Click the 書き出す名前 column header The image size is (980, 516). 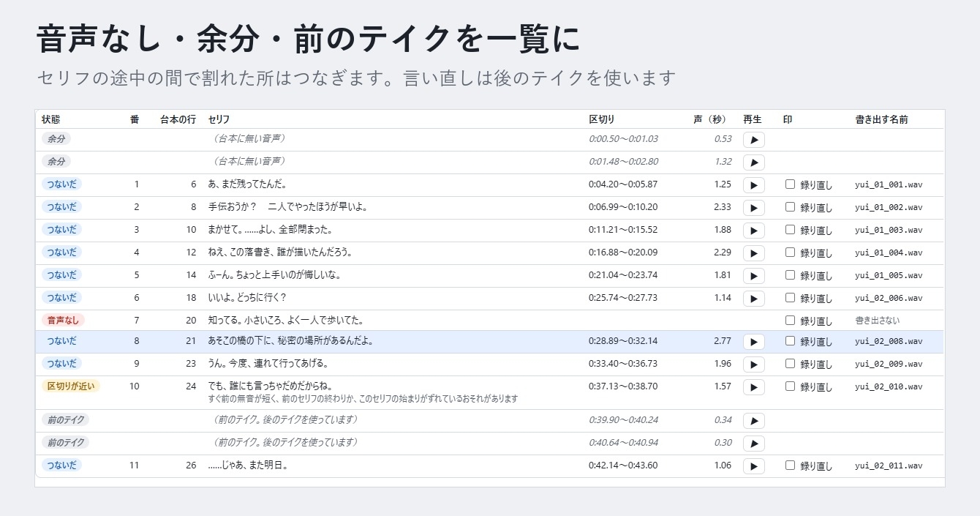click(x=881, y=119)
